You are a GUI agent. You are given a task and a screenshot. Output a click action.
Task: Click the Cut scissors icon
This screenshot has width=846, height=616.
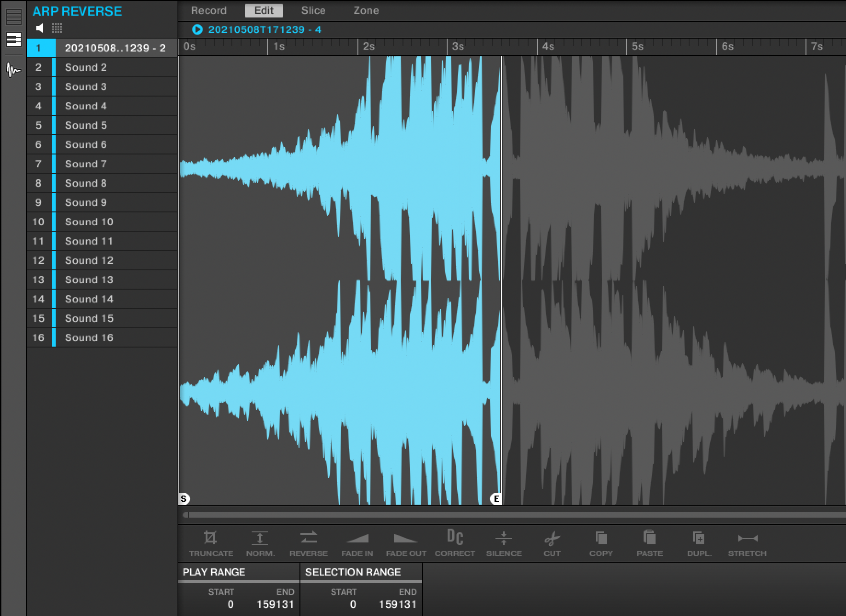pyautogui.click(x=552, y=538)
